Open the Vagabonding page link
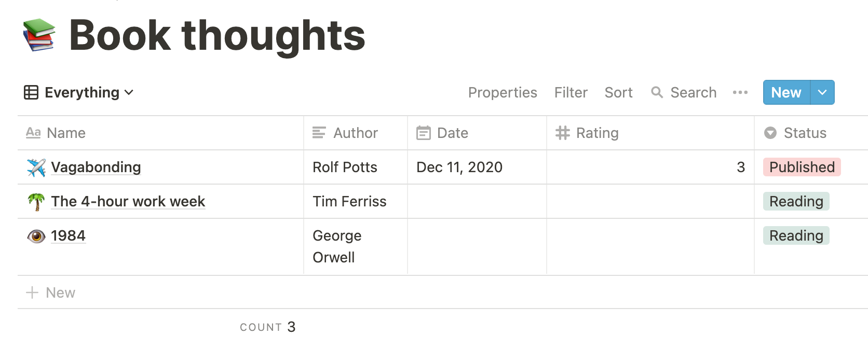Image resolution: width=868 pixels, height=363 pixels. click(x=96, y=167)
